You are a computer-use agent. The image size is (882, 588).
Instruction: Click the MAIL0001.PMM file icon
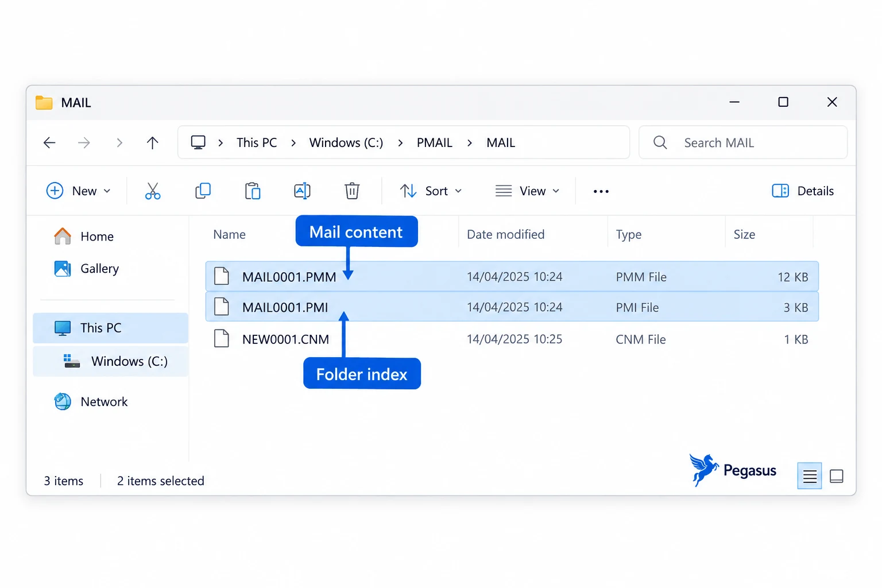click(222, 276)
